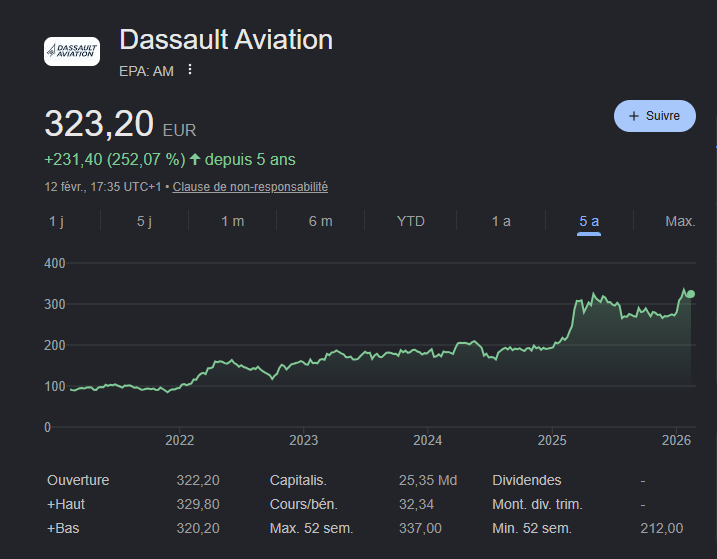717x559 pixels.
Task: Select the 6 m range tab
Action: (320, 221)
